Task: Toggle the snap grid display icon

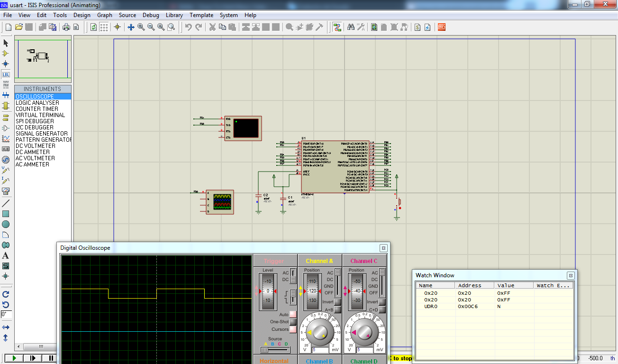Action: pos(103,27)
